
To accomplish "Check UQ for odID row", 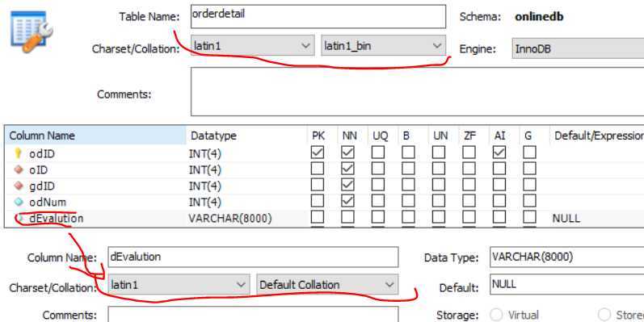I will pyautogui.click(x=378, y=153).
